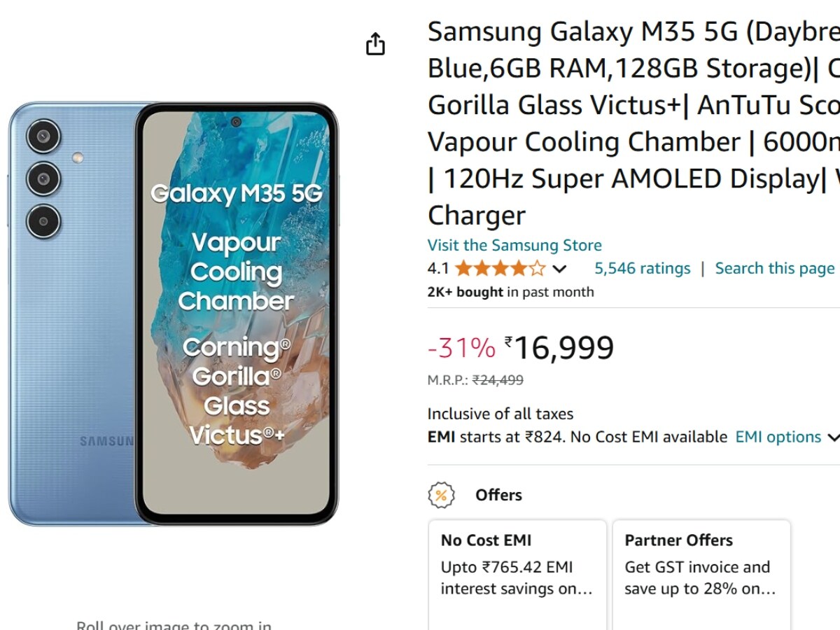Screen dimensions: 840x630
Task: Open the 5,546 ratings link
Action: [x=642, y=268]
